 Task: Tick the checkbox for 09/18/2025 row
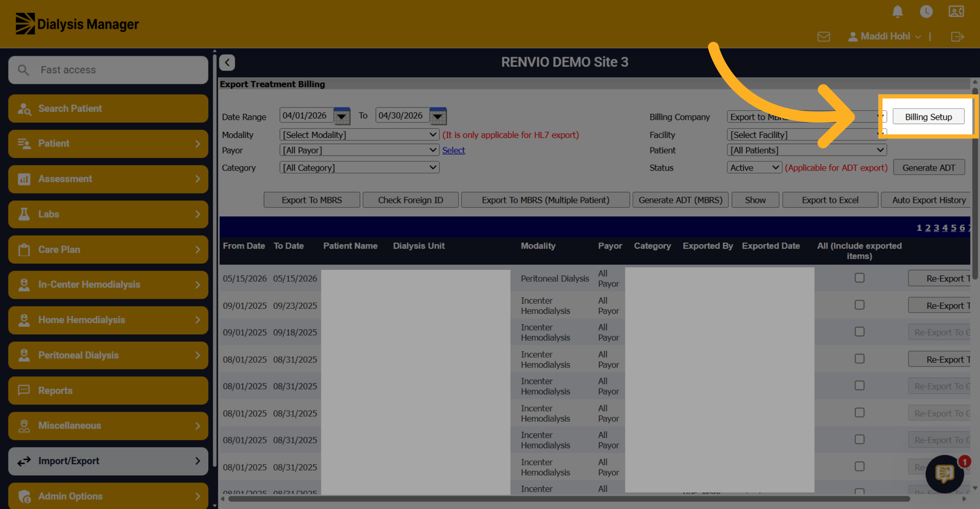[x=860, y=332]
